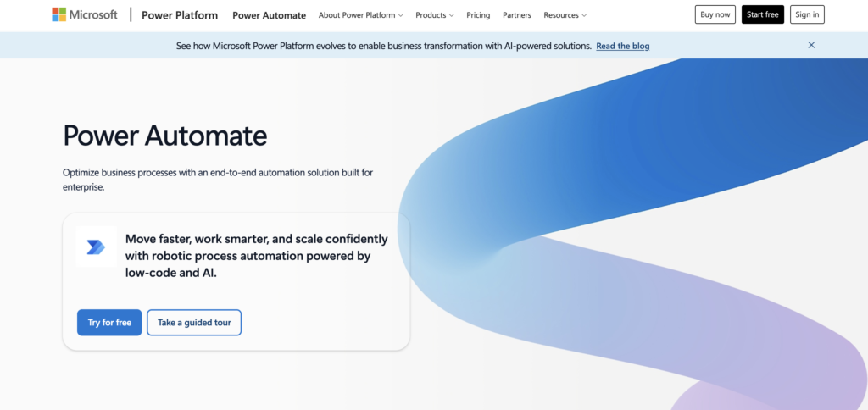Open the Pricing page
The width and height of the screenshot is (868, 410).
click(478, 15)
